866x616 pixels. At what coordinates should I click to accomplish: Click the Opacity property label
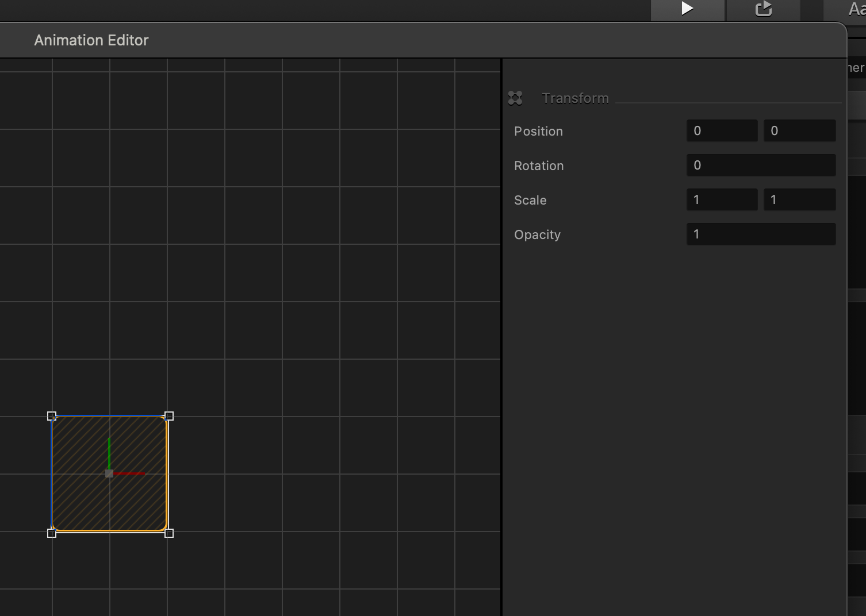(537, 234)
